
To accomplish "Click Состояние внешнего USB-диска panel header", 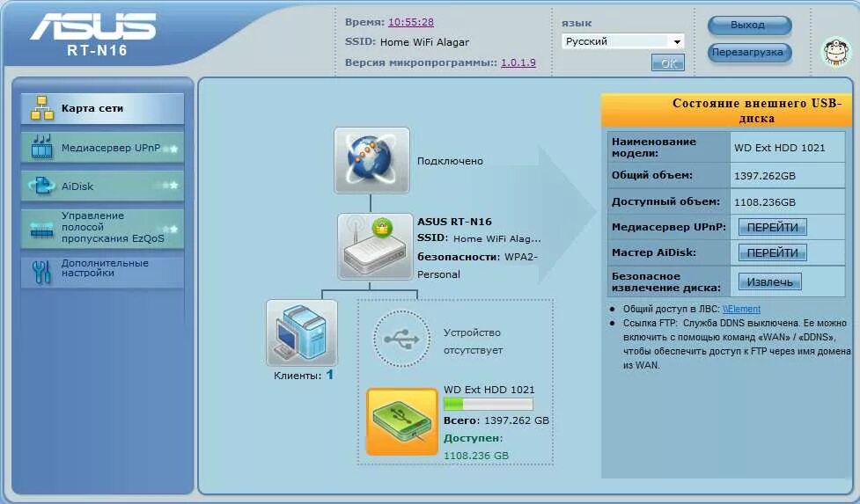I will 727,111.
